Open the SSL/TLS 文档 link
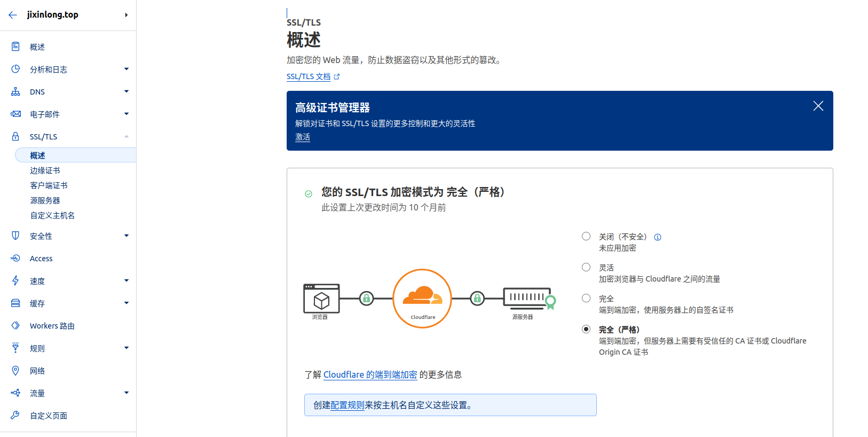The height and width of the screenshot is (437, 868). pos(309,76)
